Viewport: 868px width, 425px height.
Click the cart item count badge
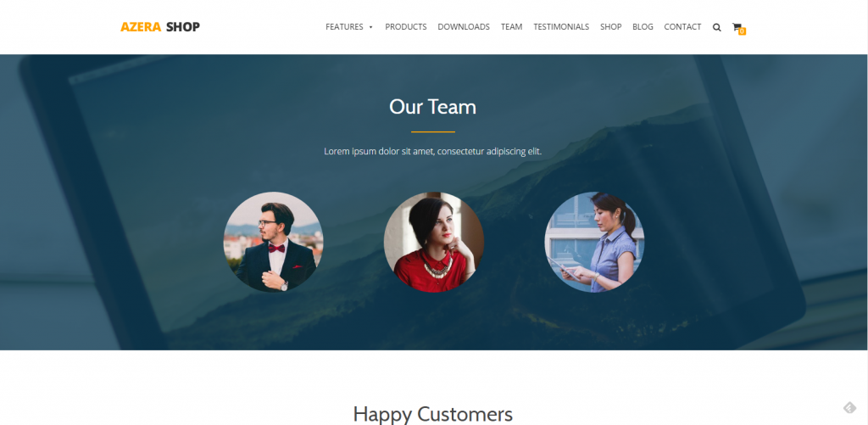point(742,31)
